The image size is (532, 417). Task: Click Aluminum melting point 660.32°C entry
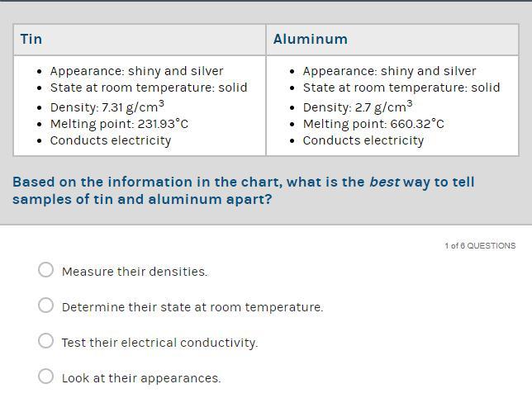[x=373, y=124]
